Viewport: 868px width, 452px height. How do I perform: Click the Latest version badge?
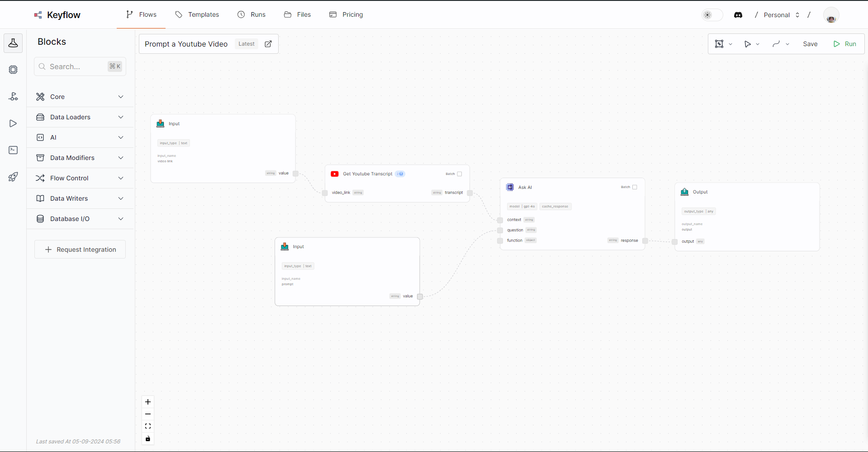[x=247, y=44]
